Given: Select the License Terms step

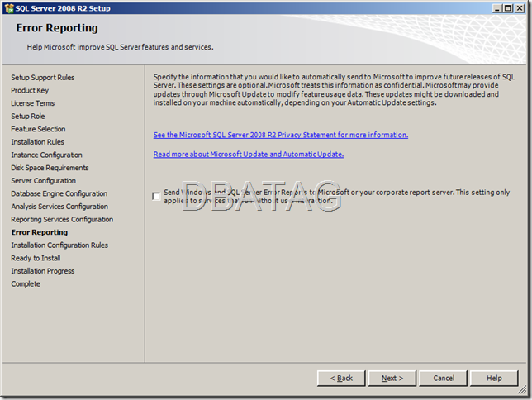Looking at the screenshot, I should (x=32, y=103).
